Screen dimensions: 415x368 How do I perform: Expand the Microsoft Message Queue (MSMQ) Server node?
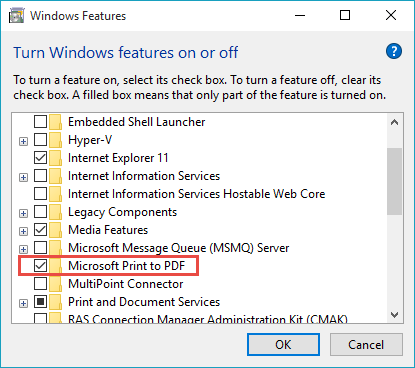(23, 249)
